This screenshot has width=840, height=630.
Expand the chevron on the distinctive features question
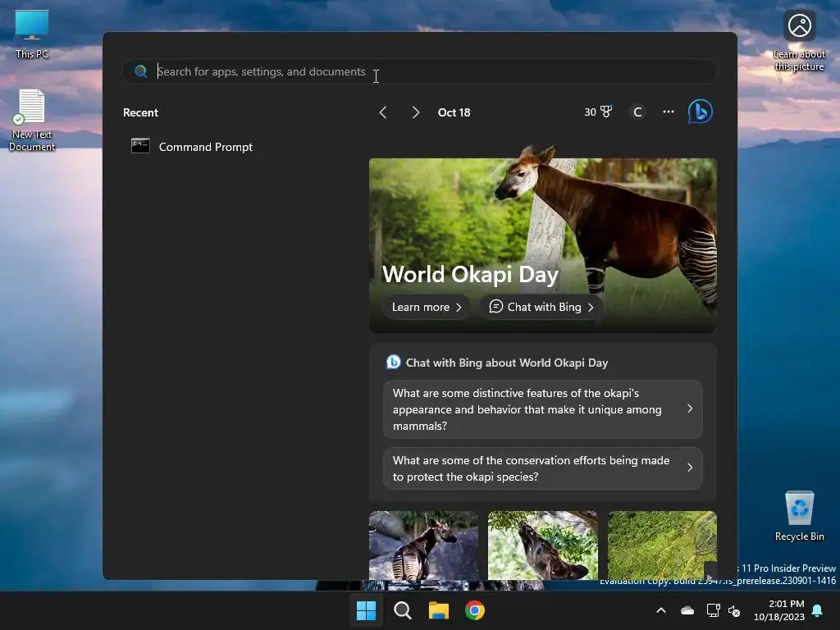pyautogui.click(x=689, y=409)
